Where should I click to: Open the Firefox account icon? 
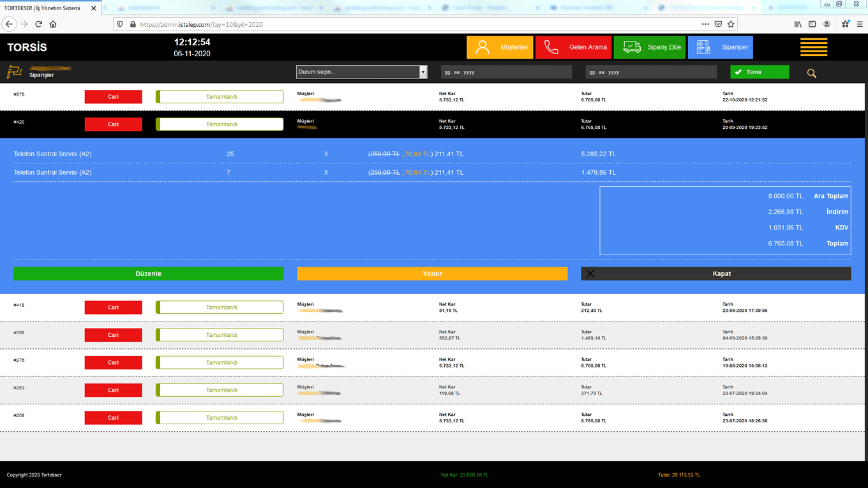pos(827,24)
